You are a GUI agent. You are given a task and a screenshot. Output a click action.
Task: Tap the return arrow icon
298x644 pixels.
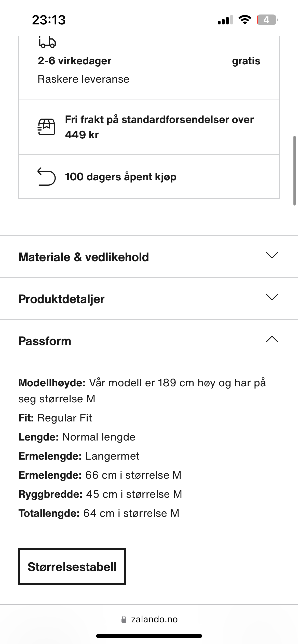coord(46,177)
